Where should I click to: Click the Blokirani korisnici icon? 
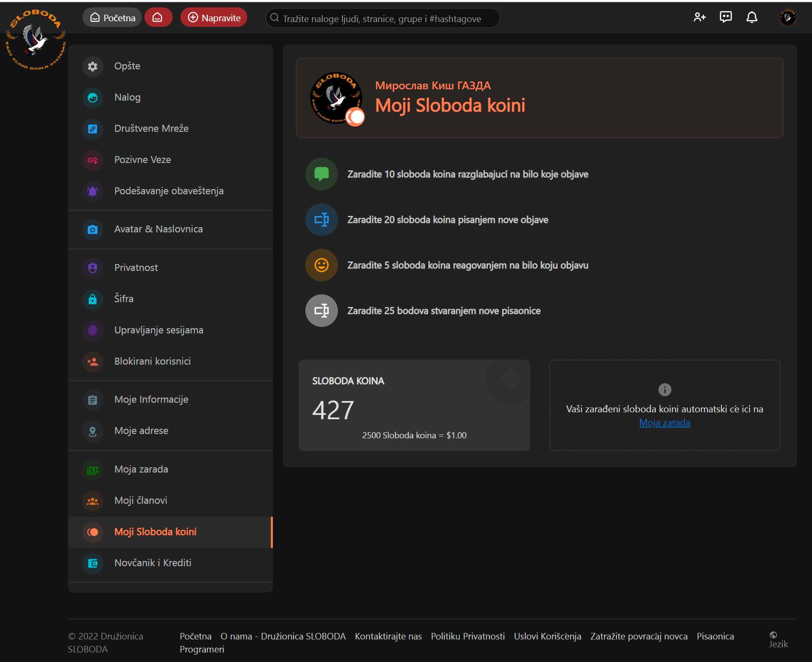coord(92,362)
